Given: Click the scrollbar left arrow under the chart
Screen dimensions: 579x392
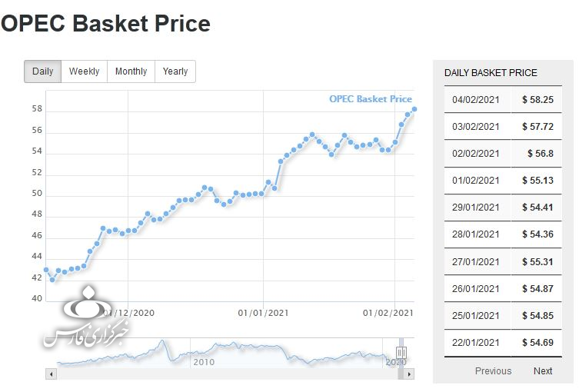Looking at the screenshot, I should coord(52,374).
